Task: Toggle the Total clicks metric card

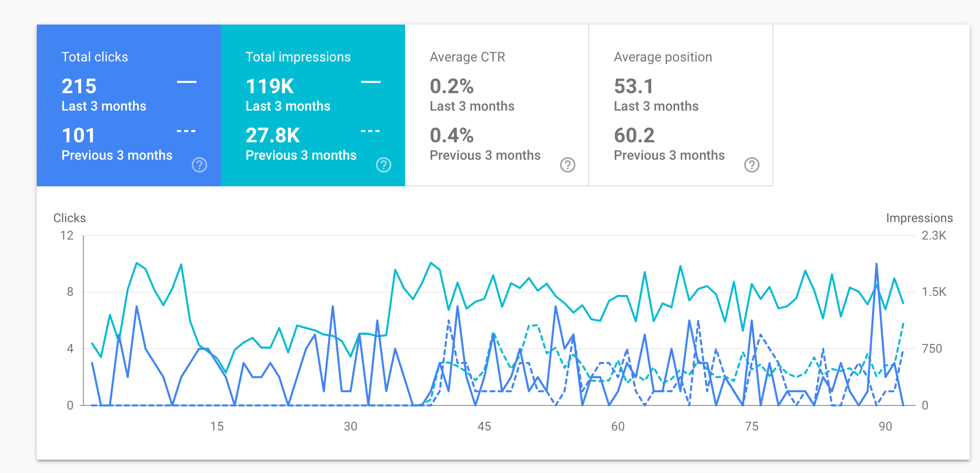Action: [129, 105]
